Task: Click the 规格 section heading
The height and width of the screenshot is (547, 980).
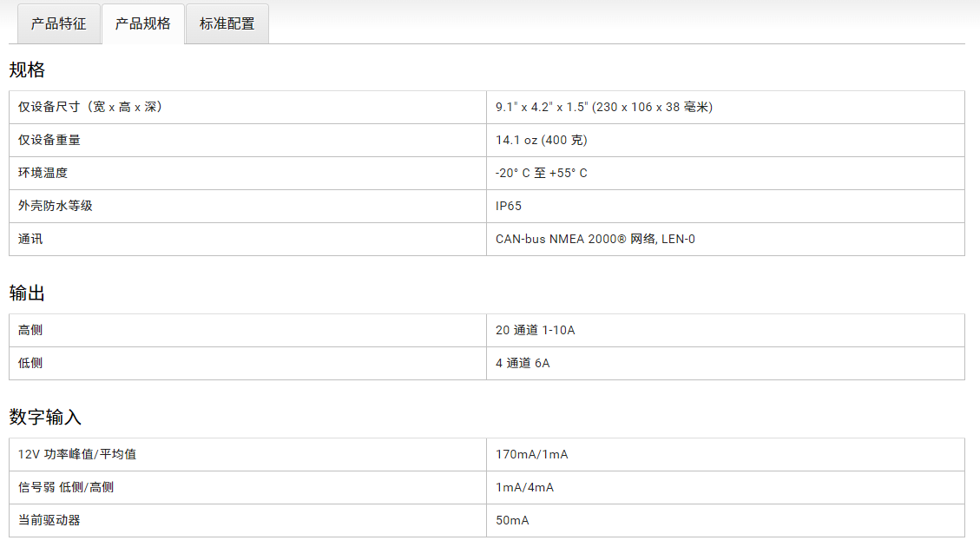Action: tap(27, 69)
